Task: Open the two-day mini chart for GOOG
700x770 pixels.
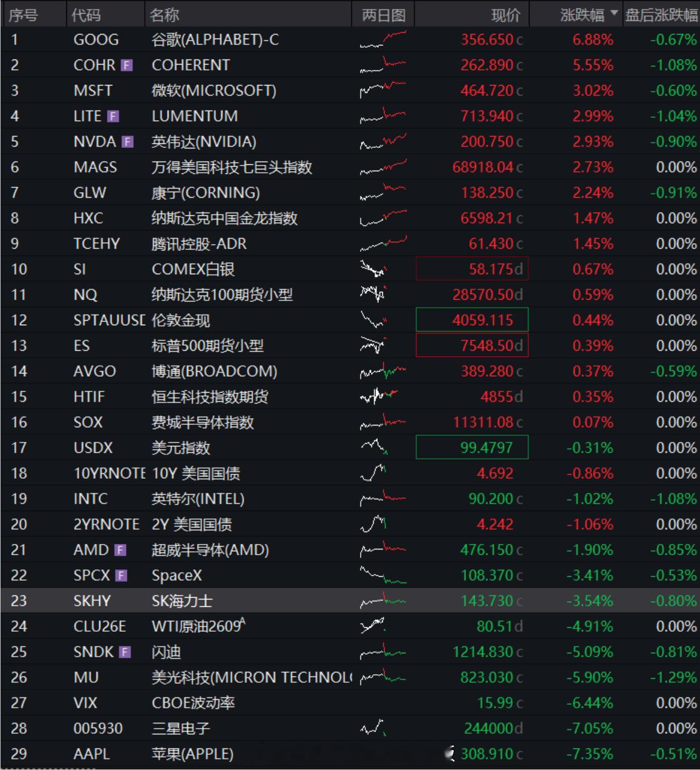Action: click(383, 40)
